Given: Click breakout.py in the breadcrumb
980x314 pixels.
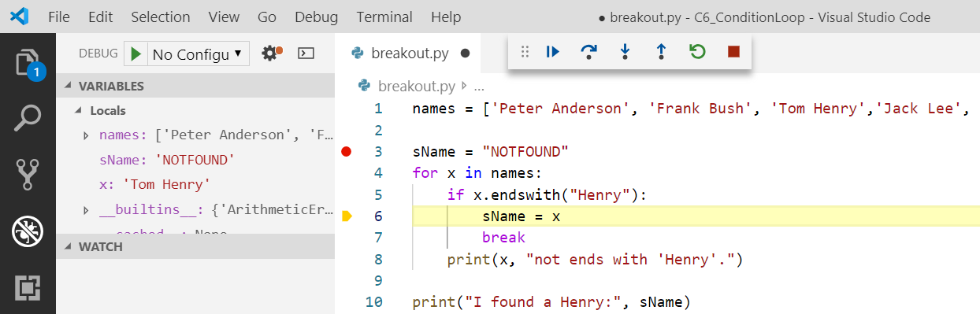Looking at the screenshot, I should click(x=418, y=86).
